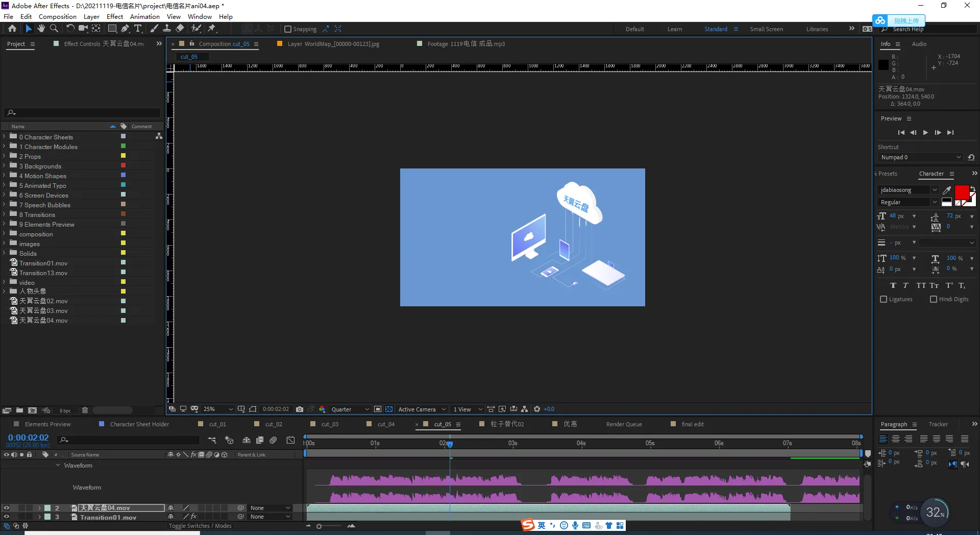The height and width of the screenshot is (535, 980).
Task: Open the Quarter resolution dropdown
Action: coord(350,409)
